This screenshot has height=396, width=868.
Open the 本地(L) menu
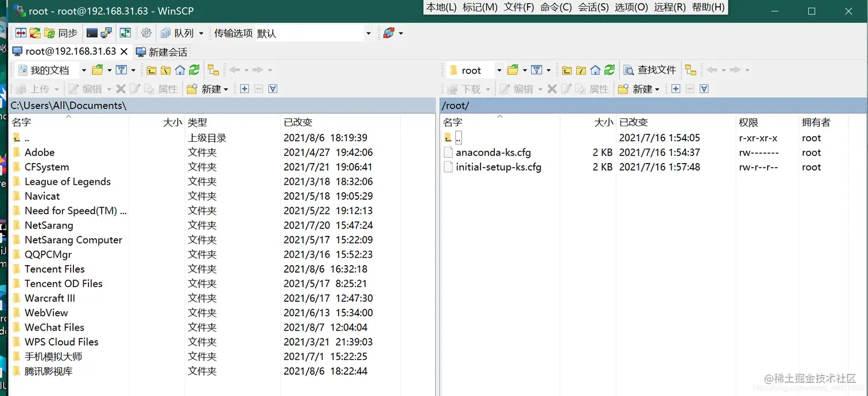[441, 7]
